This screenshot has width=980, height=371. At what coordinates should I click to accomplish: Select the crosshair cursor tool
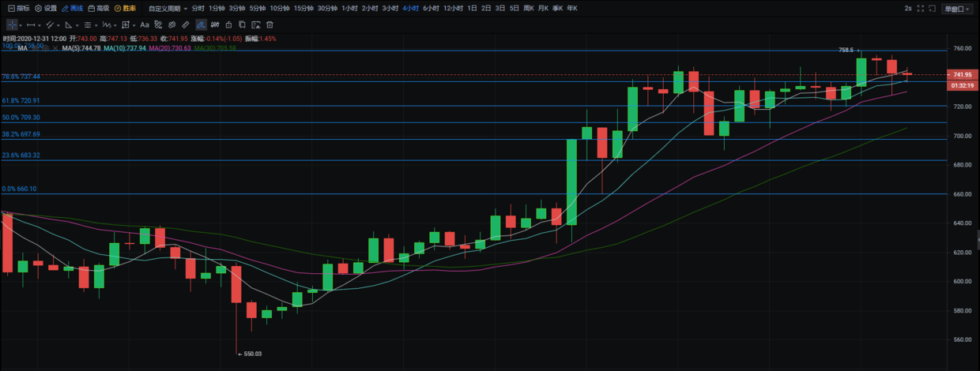tap(12, 24)
